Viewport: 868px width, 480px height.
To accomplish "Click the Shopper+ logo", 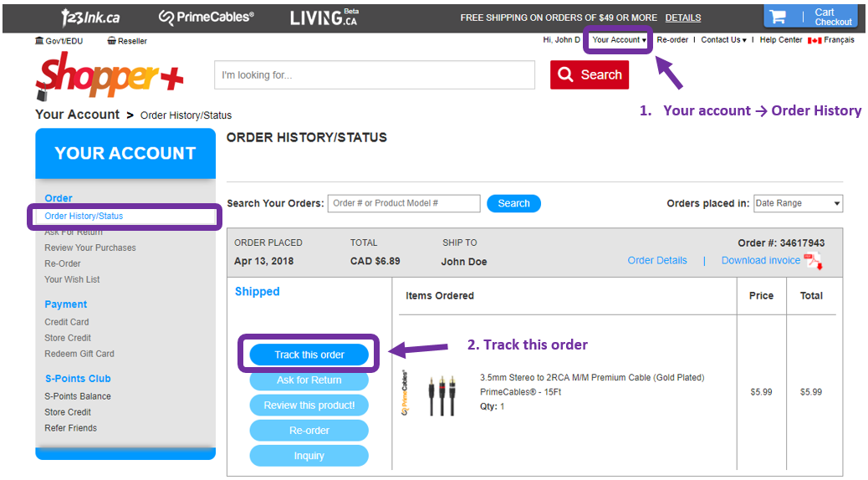I will click(109, 76).
